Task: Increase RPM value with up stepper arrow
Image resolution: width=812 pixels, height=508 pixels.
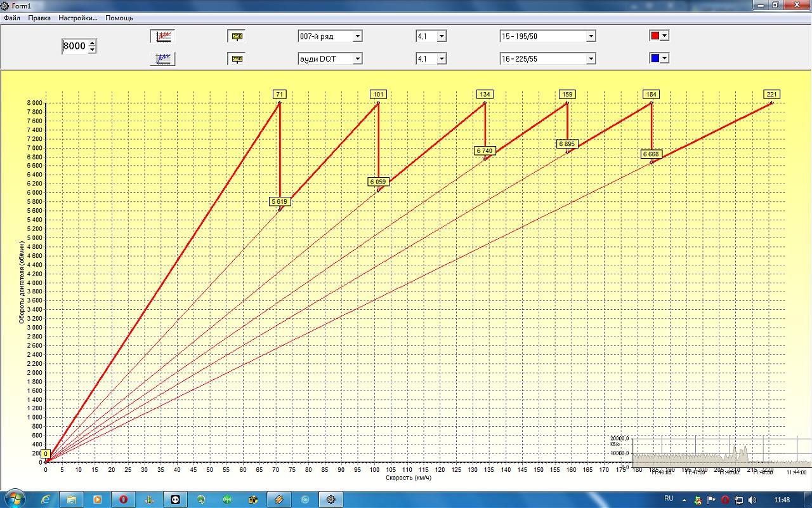Action: [x=93, y=43]
